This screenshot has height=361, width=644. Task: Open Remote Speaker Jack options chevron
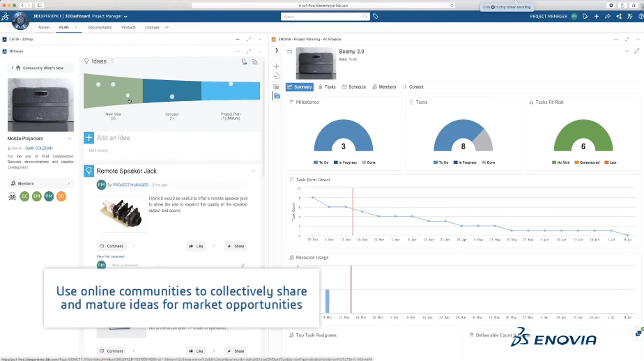point(254,171)
